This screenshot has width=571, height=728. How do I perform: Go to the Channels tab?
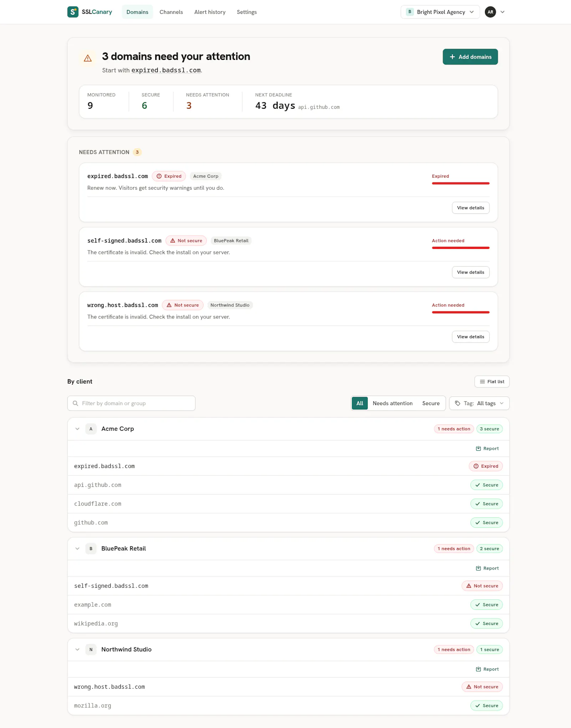(171, 12)
